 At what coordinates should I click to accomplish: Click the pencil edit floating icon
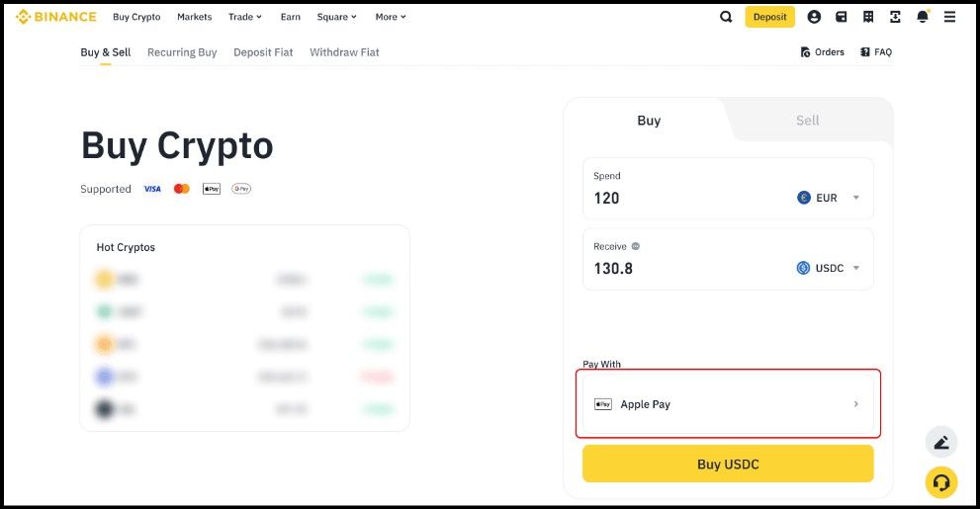point(940,442)
